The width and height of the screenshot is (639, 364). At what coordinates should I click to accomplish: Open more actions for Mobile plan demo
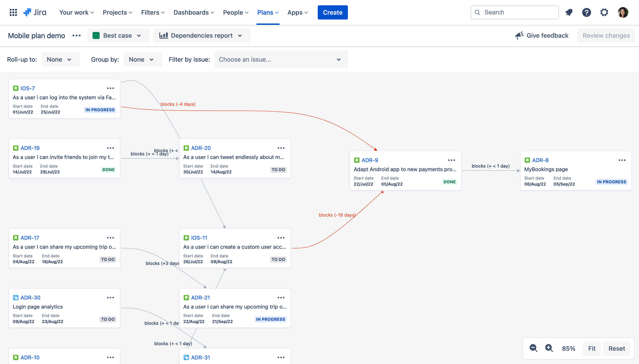click(x=77, y=35)
